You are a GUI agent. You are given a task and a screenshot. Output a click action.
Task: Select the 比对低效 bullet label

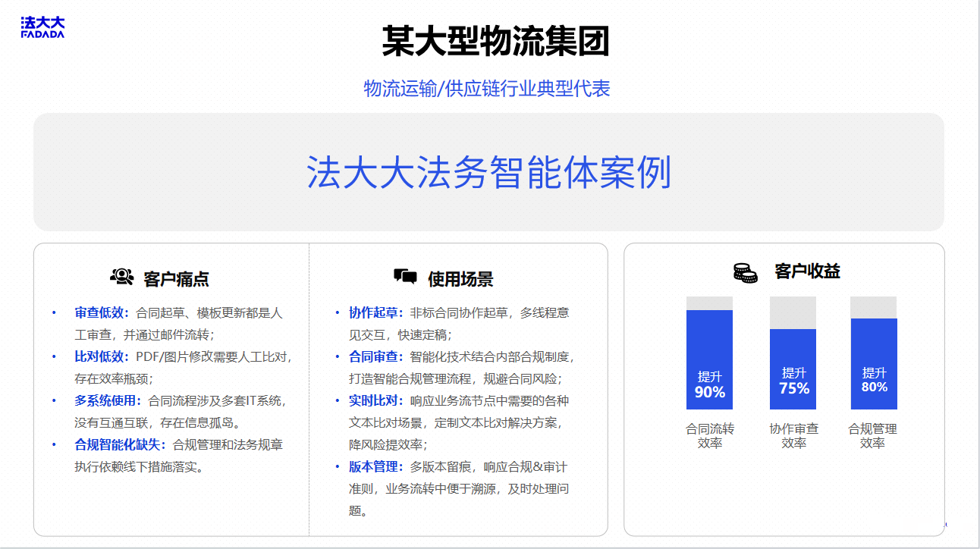pos(102,356)
